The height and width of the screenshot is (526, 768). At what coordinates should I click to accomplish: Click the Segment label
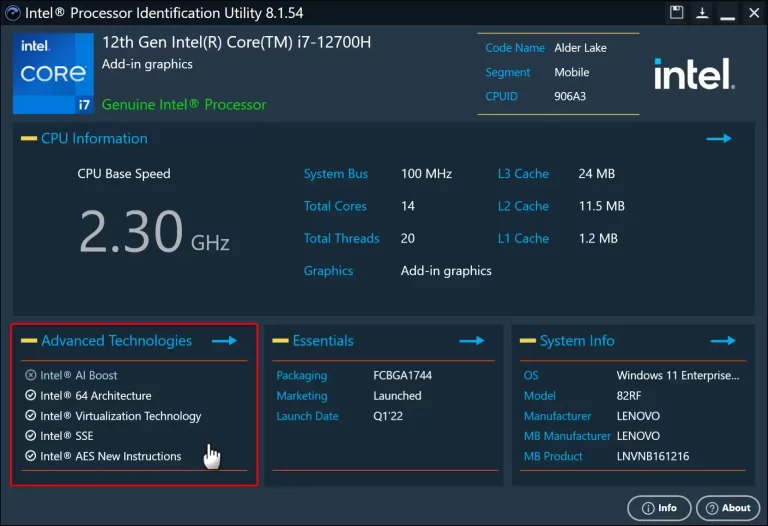[x=507, y=72]
